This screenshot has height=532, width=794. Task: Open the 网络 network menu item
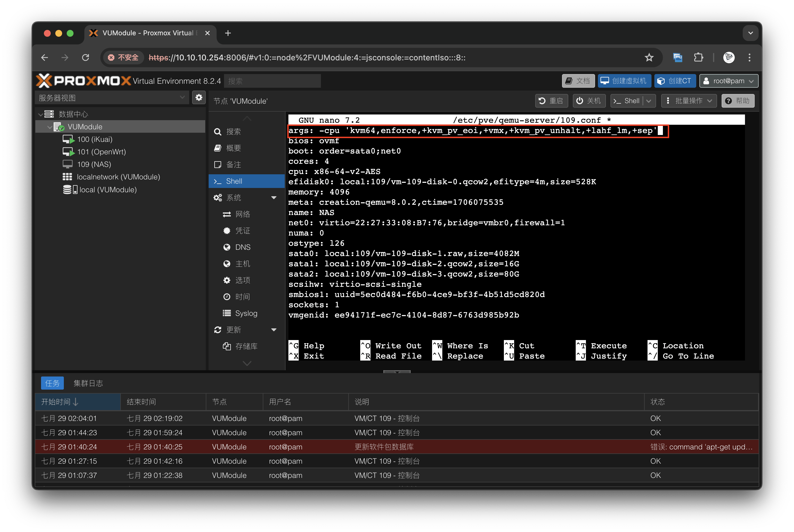[x=247, y=214]
